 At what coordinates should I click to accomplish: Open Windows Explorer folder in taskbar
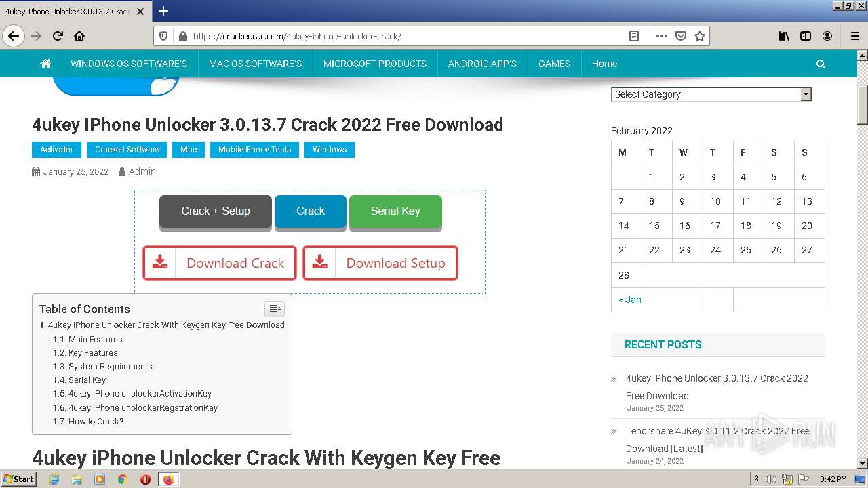(77, 479)
